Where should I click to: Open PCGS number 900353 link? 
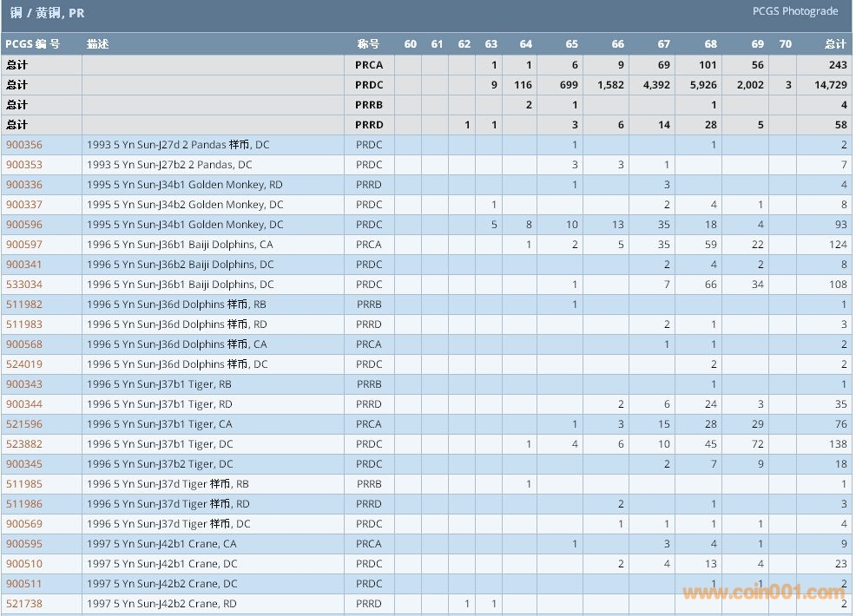pos(23,165)
